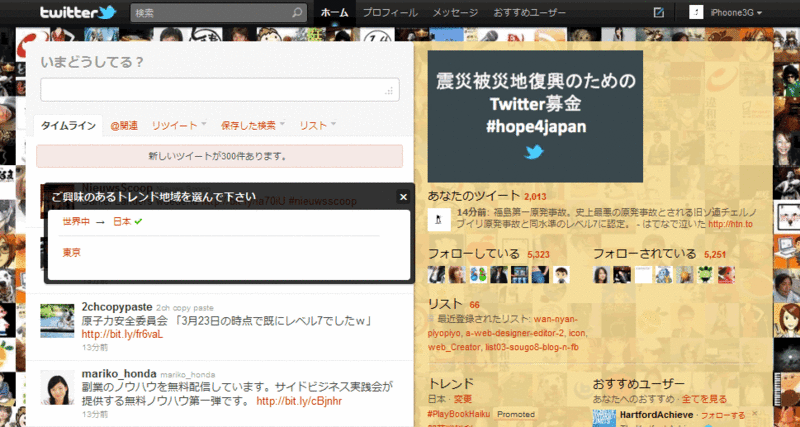This screenshot has width=800, height=427.
Task: Click the #nieuwsscoop hashtag link
Action: 322,201
